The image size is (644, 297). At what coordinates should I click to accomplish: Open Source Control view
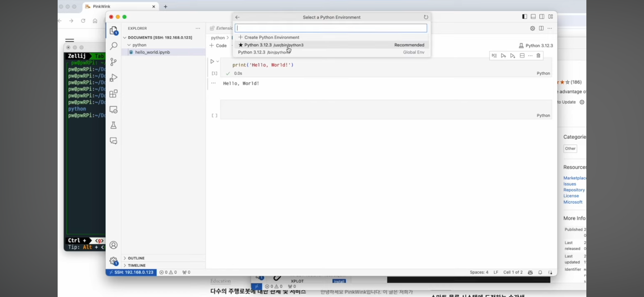[113, 62]
